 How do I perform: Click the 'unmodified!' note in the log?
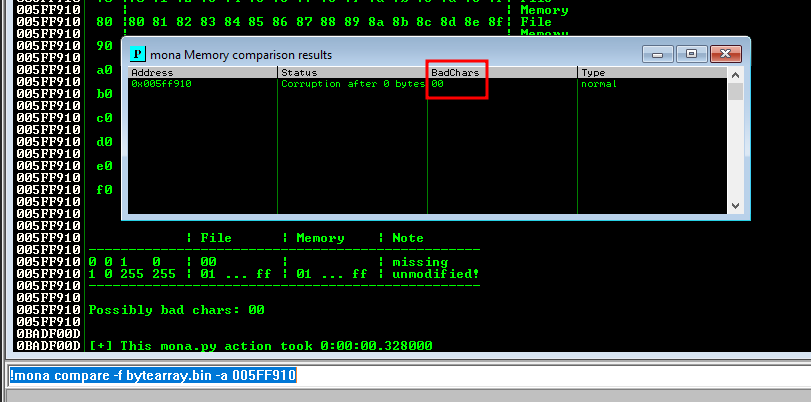click(435, 274)
